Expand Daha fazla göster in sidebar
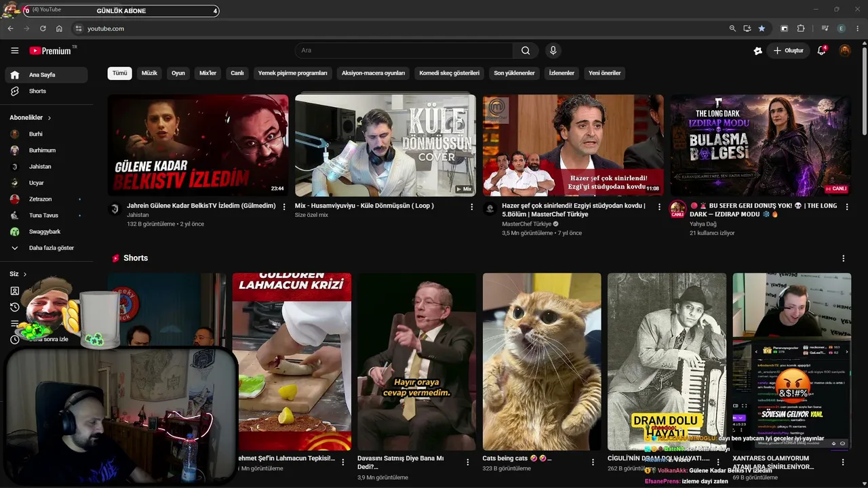 (46, 248)
